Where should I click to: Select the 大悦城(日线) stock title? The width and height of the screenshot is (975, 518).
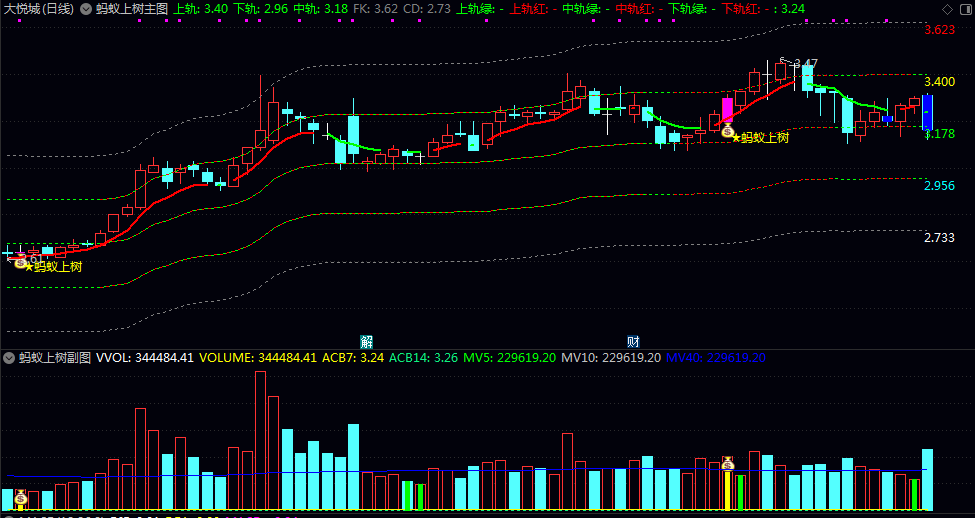tap(39, 9)
